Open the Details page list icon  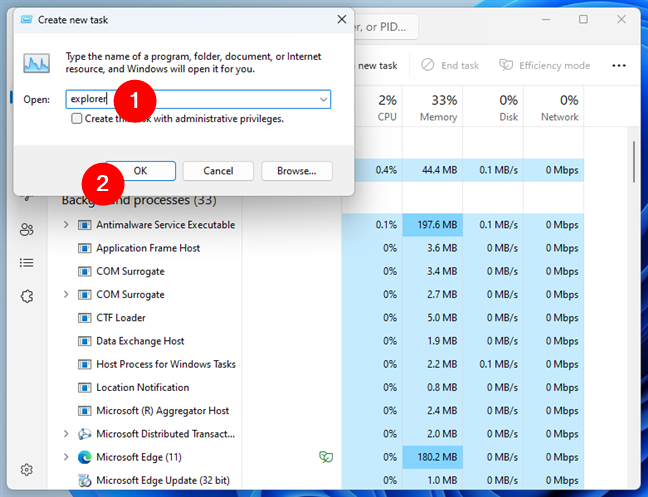point(27,263)
